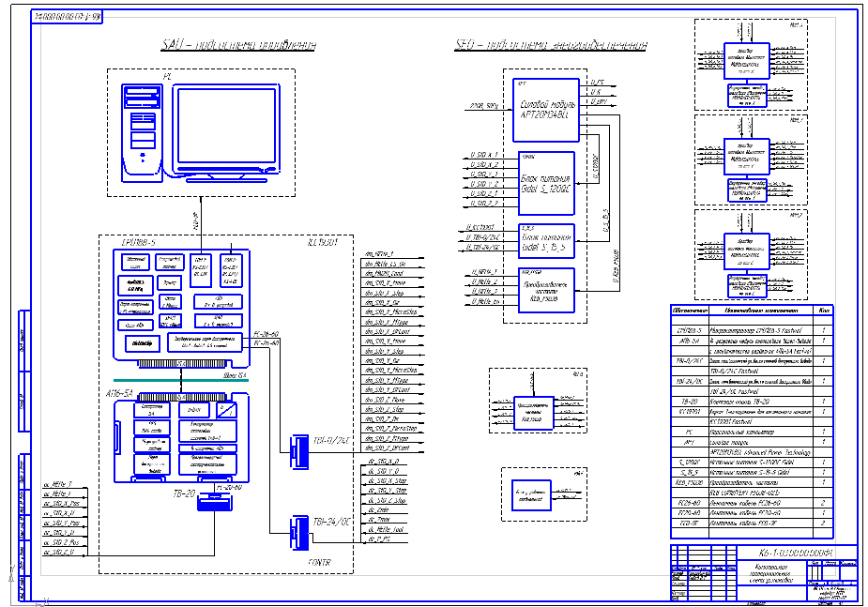Select the U_SID_X_1 output signal label

click(484, 154)
